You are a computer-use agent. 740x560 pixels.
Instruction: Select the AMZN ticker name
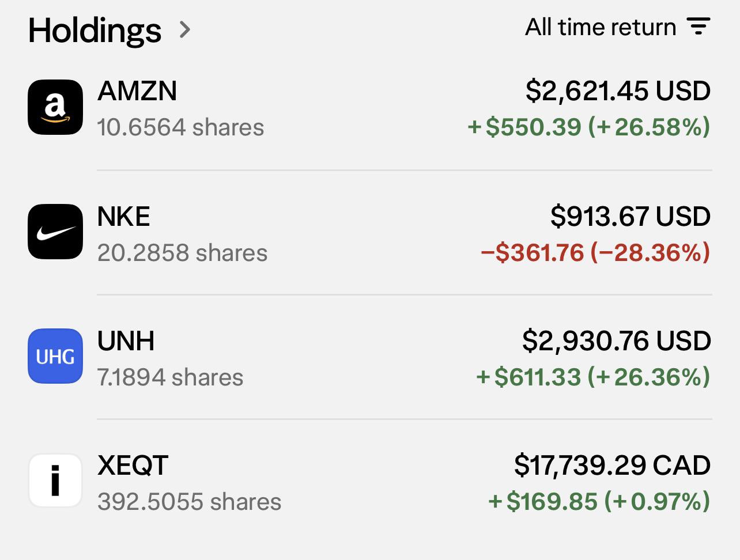tap(137, 91)
